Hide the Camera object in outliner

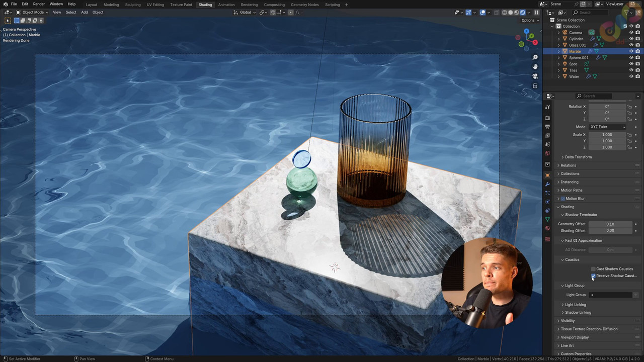click(x=631, y=33)
